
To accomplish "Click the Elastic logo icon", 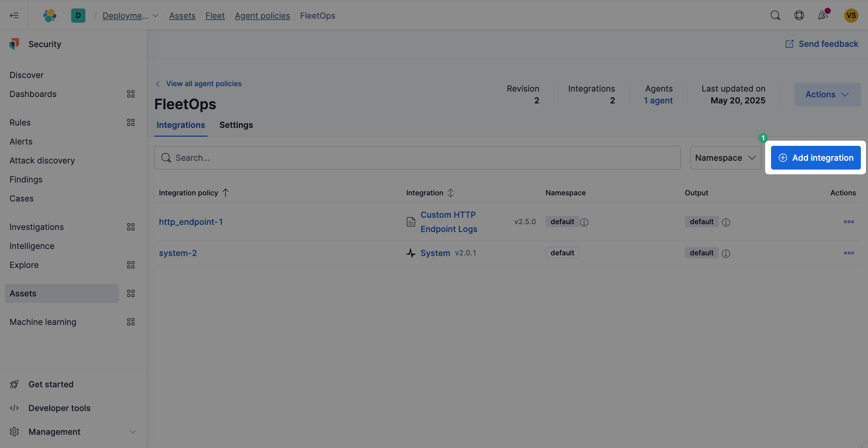I will [x=50, y=15].
